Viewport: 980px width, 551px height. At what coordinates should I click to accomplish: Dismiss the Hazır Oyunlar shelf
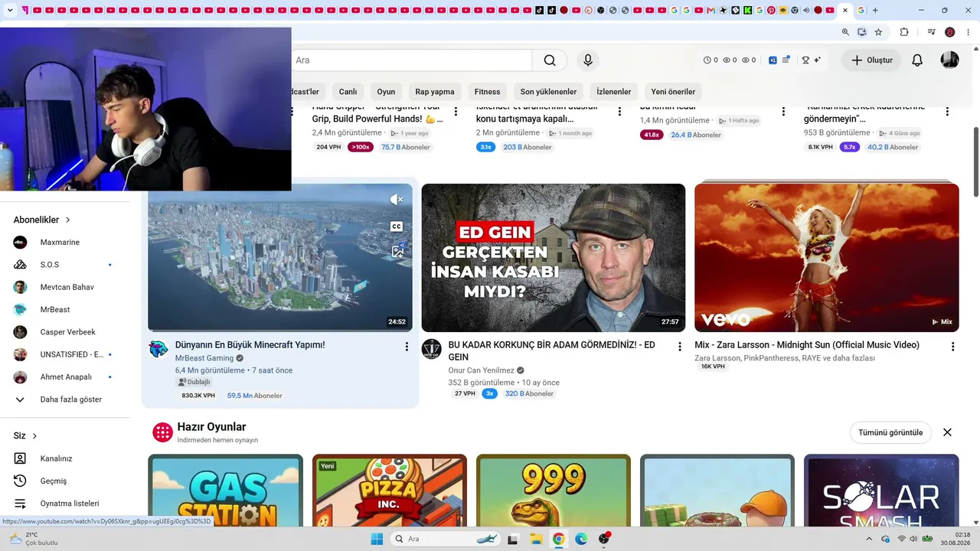click(947, 432)
